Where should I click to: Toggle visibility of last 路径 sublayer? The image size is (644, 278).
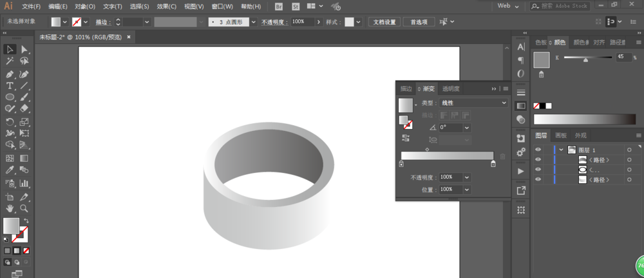tap(538, 179)
